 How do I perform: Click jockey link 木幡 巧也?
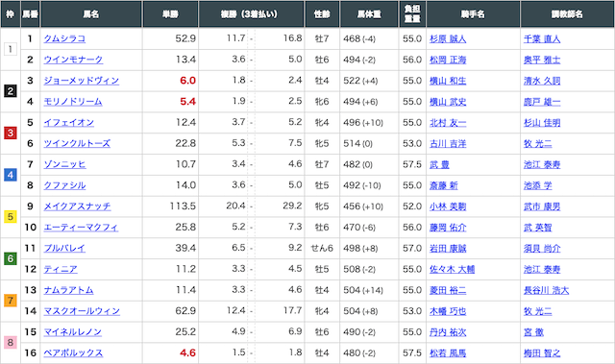point(448,311)
